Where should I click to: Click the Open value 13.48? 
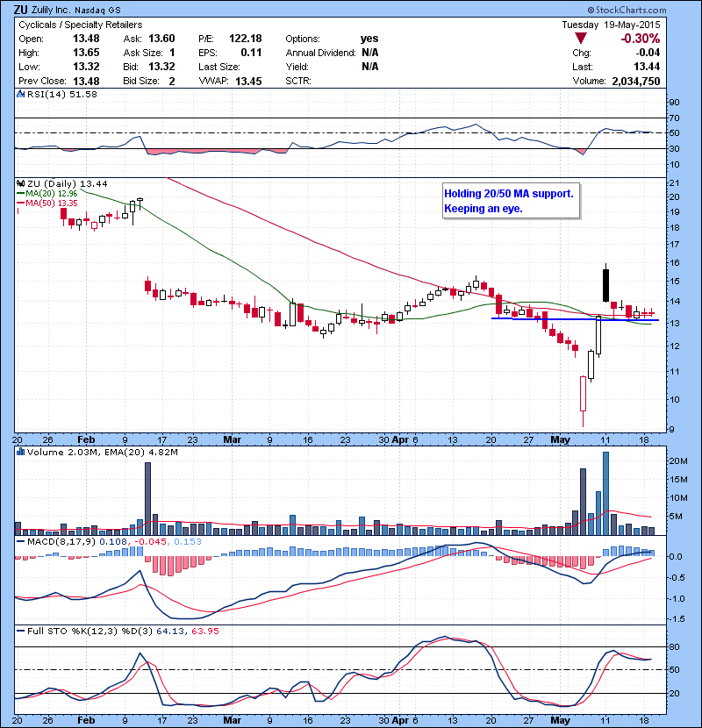[86, 39]
